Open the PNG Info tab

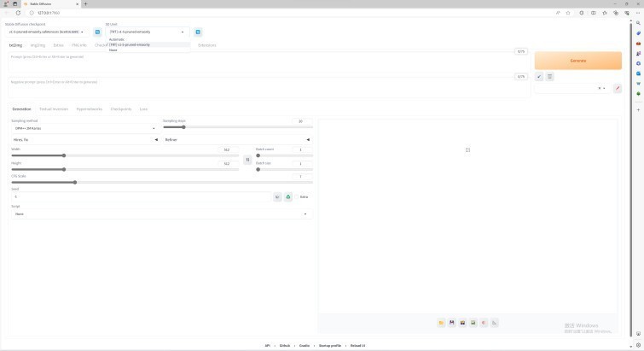(79, 45)
